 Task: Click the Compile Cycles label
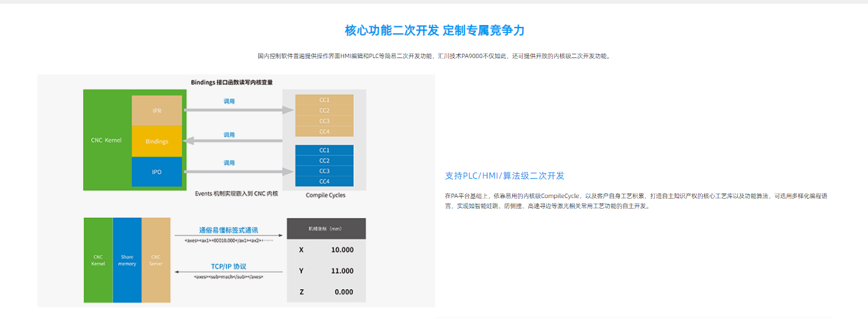click(325, 195)
